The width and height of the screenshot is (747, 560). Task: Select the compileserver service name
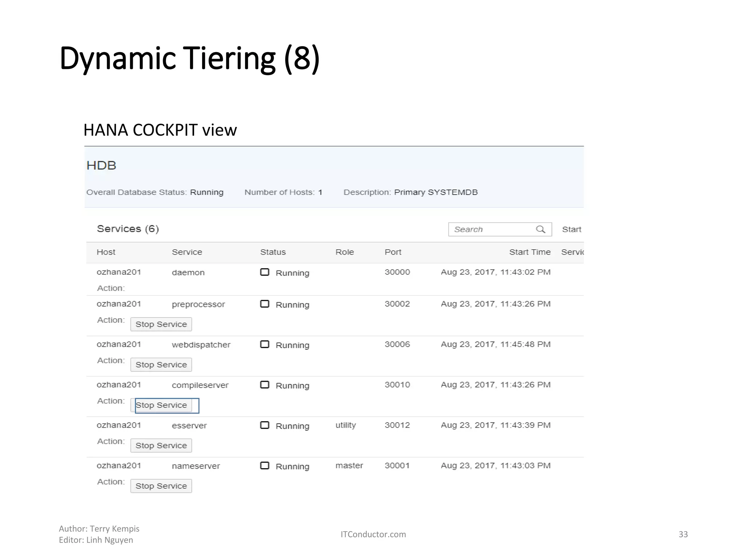tap(200, 385)
